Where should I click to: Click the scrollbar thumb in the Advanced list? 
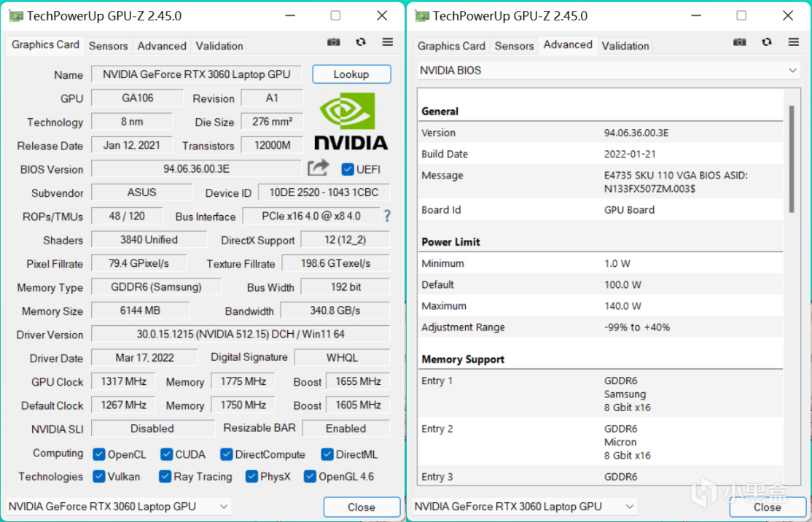pyautogui.click(x=792, y=158)
